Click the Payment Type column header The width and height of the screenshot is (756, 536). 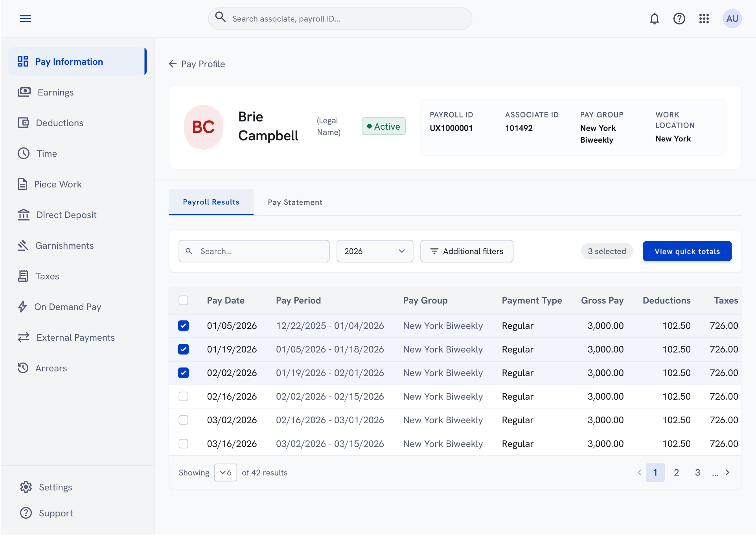click(x=532, y=300)
